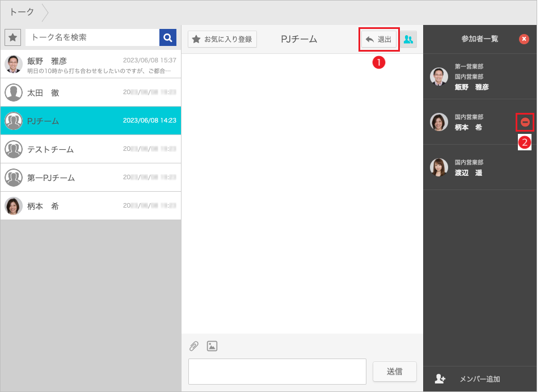Click 渡辺 遥's avatar in participants
The width and height of the screenshot is (540, 392).
[x=439, y=167]
